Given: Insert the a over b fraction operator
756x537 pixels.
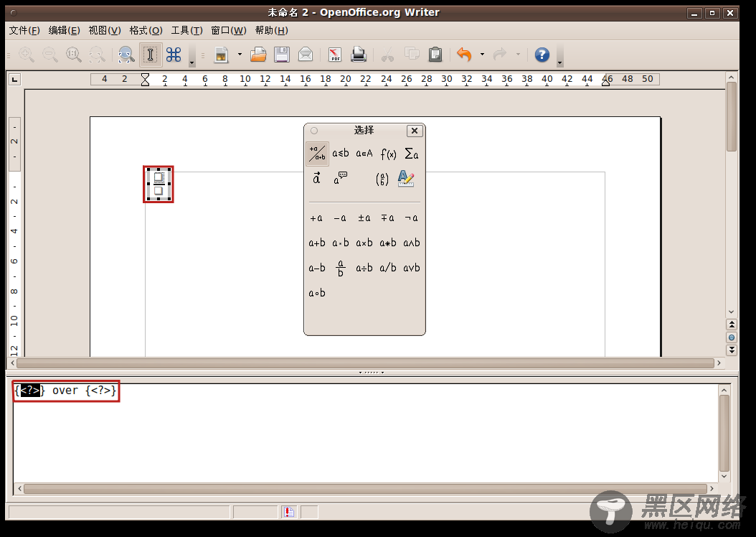Looking at the screenshot, I should point(341,268).
